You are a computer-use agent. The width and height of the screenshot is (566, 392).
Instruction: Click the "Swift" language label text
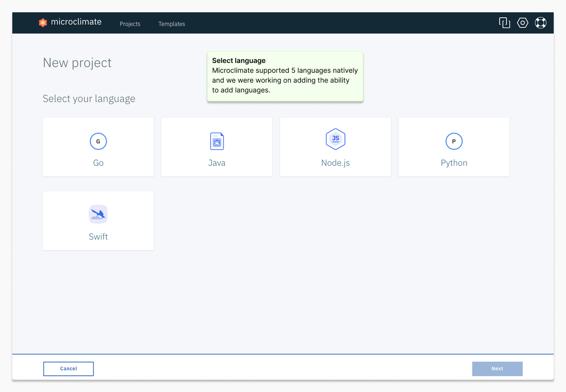pos(98,237)
